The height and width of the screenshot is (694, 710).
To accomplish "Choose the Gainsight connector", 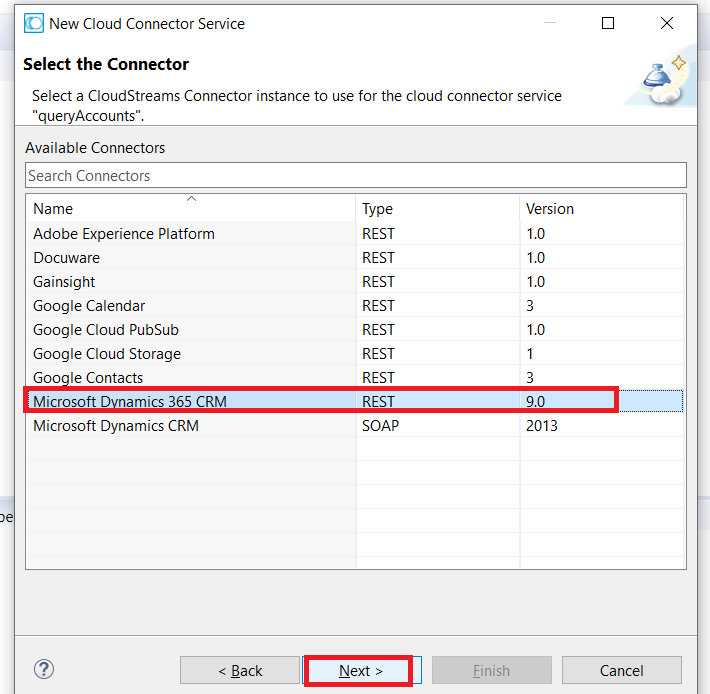I will pos(355,282).
